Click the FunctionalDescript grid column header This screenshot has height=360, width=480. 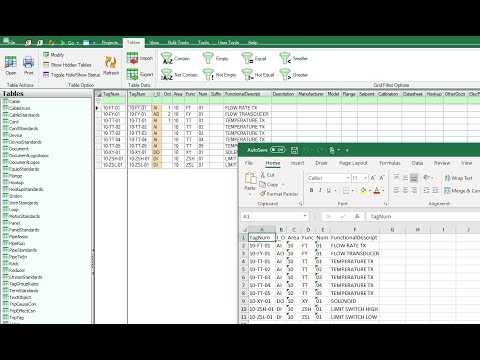click(247, 94)
